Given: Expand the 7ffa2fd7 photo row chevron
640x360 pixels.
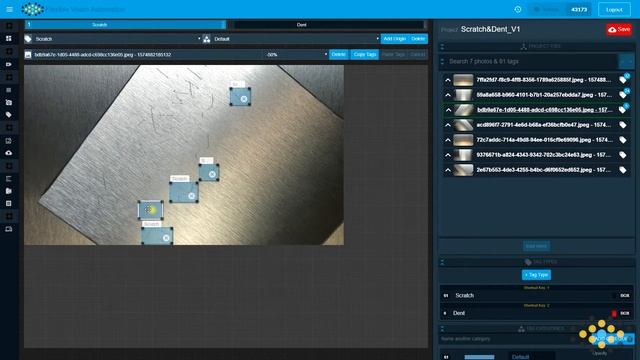Looking at the screenshot, I should click(x=448, y=80).
